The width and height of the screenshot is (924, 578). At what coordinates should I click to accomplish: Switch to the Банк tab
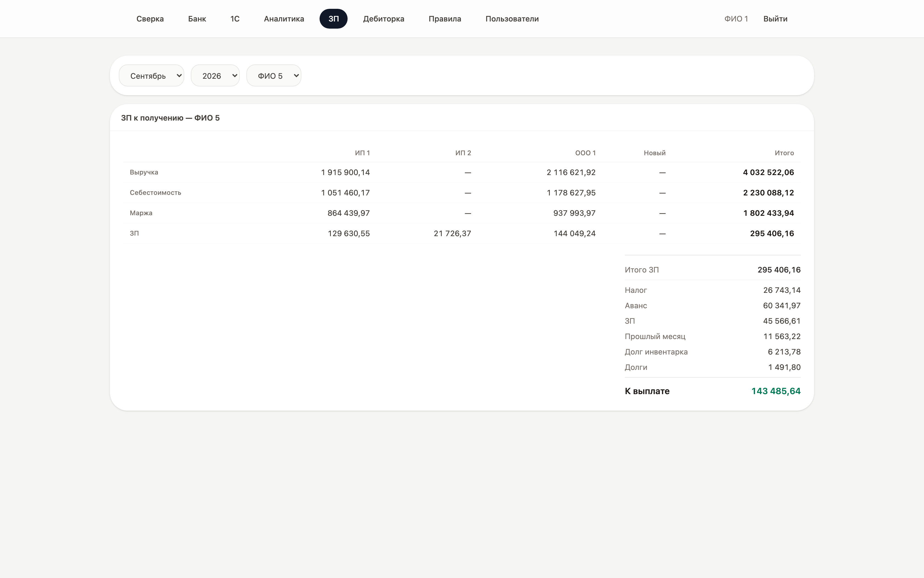(x=197, y=19)
